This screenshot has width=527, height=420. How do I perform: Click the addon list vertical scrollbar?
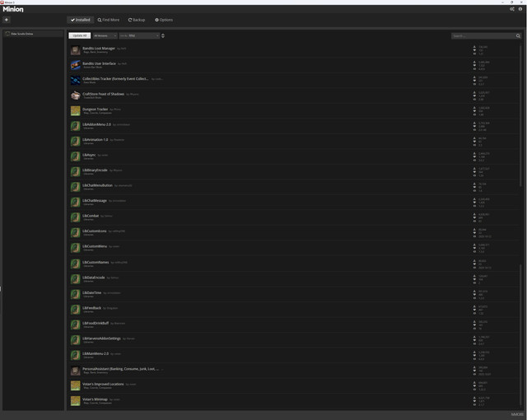[520, 114]
